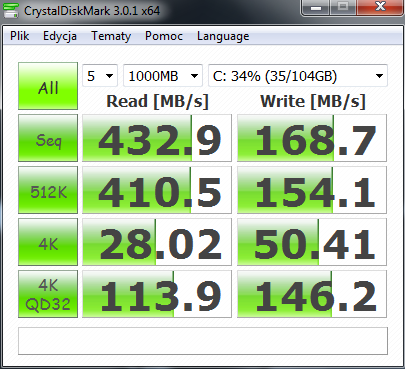Click the 4K read result 28.02
This screenshot has height=369, width=405.
coord(157,242)
